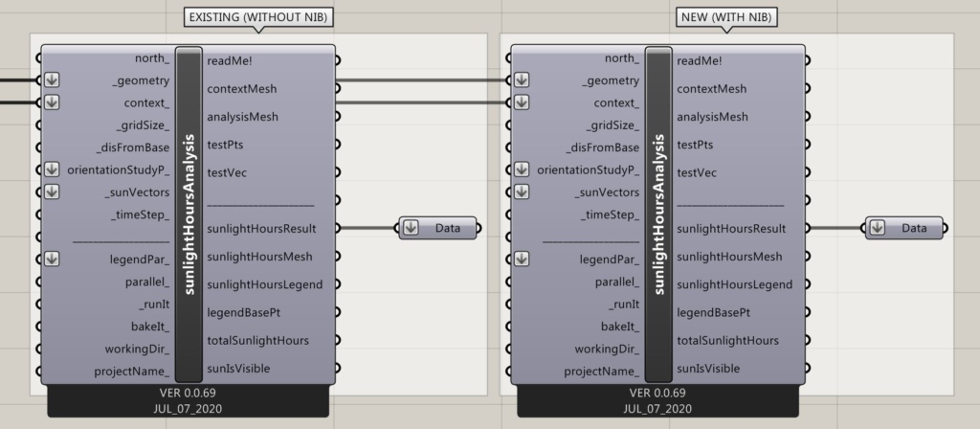Click arrow icon beside context_ in NEW component
Image resolution: width=980 pixels, height=429 pixels.
[522, 102]
